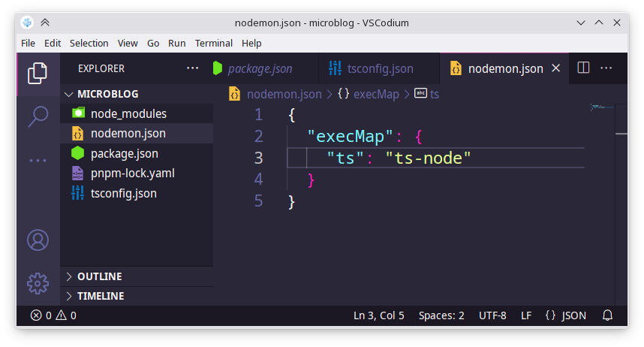The width and height of the screenshot is (644, 347).
Task: Open the Selection menu
Action: 89,43
